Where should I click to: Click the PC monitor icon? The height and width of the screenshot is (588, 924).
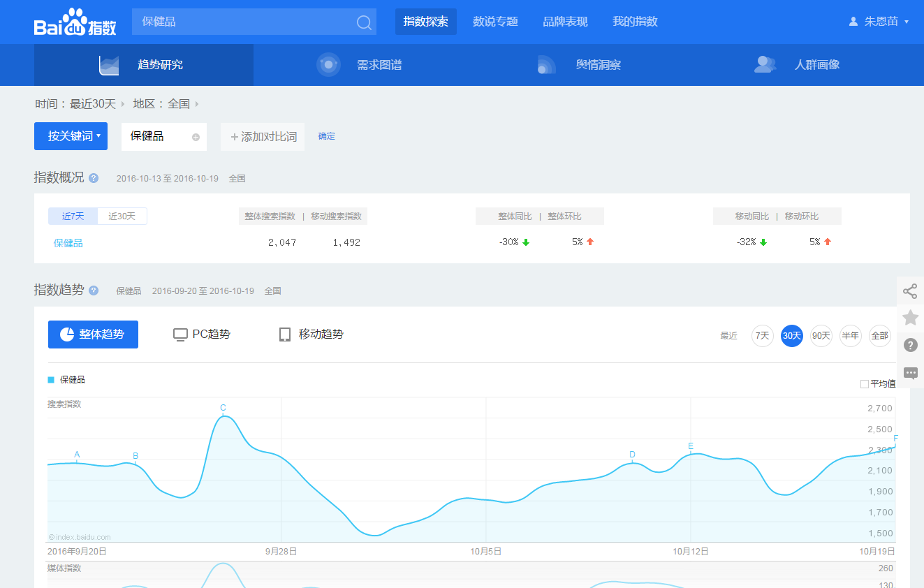(180, 335)
